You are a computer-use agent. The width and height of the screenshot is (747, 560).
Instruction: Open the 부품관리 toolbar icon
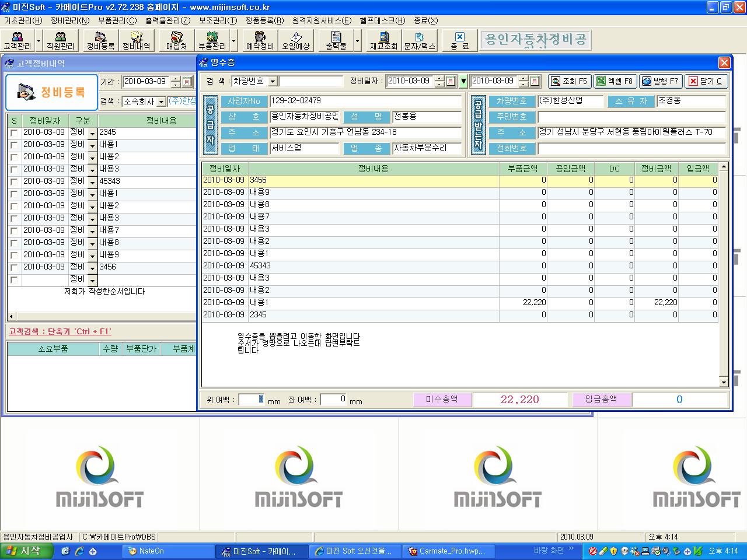click(x=212, y=40)
